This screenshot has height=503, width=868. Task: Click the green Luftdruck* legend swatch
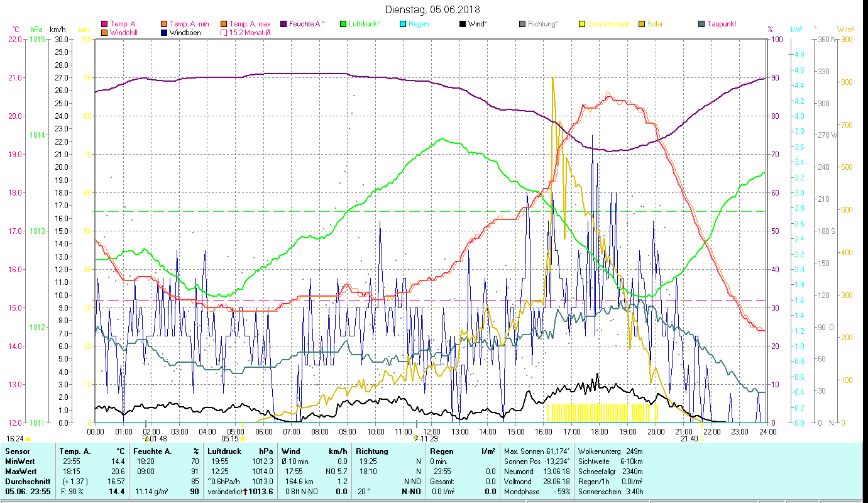coord(342,24)
